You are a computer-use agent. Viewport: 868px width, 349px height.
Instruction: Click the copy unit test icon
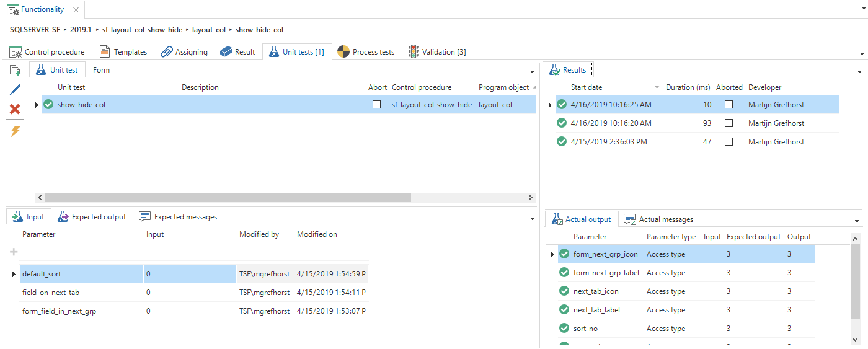(x=15, y=70)
